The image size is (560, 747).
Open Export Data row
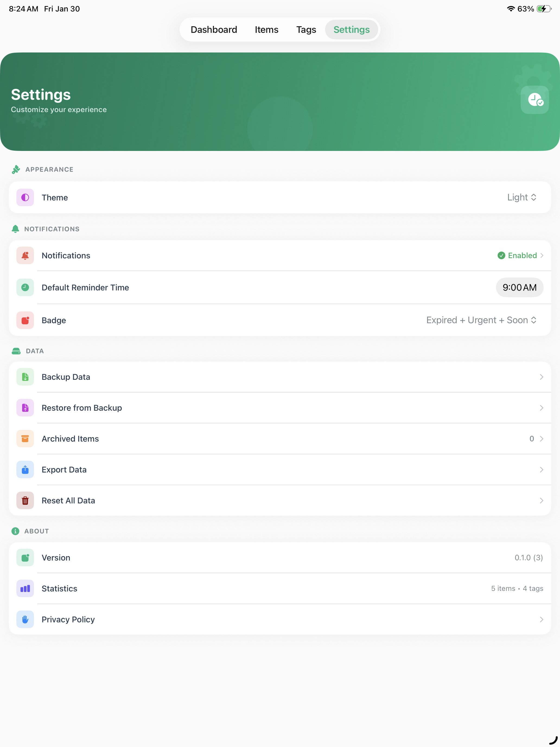coord(280,470)
